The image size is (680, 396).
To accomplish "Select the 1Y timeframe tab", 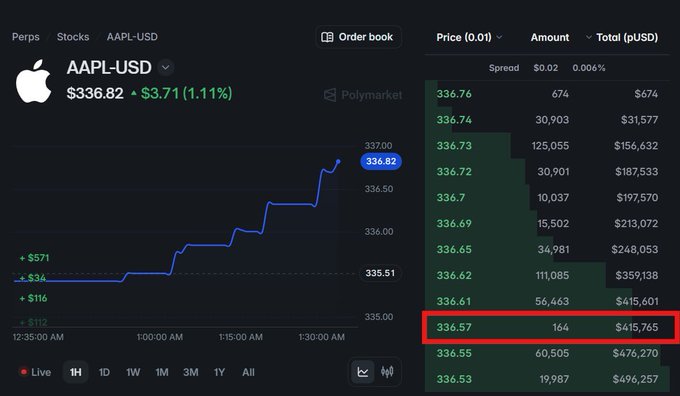I will point(219,372).
